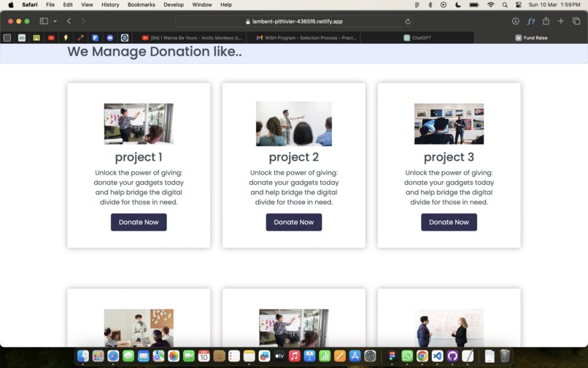This screenshot has width=588, height=368.
Task: Open Google Chrome from the Dock
Action: [422, 356]
